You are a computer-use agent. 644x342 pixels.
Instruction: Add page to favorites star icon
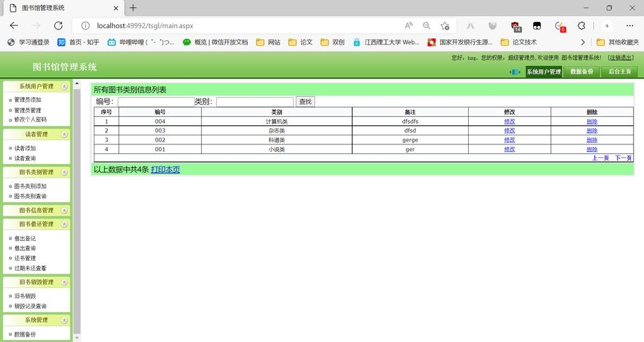446,25
